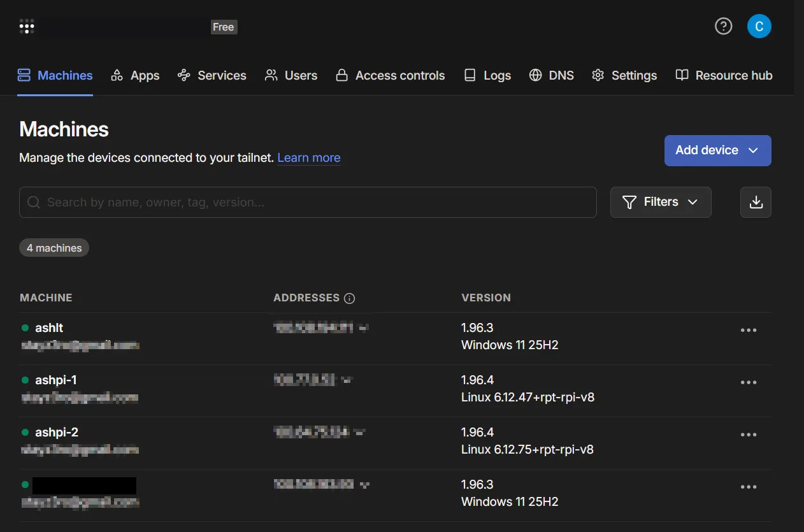Viewport: 804px width, 532px height.
Task: Click the Access controls lock icon
Action: point(342,75)
